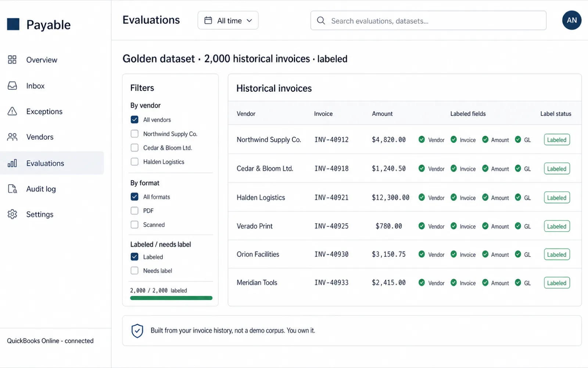Click invoice number INV-40930
The width and height of the screenshot is (588, 368).
(331, 254)
